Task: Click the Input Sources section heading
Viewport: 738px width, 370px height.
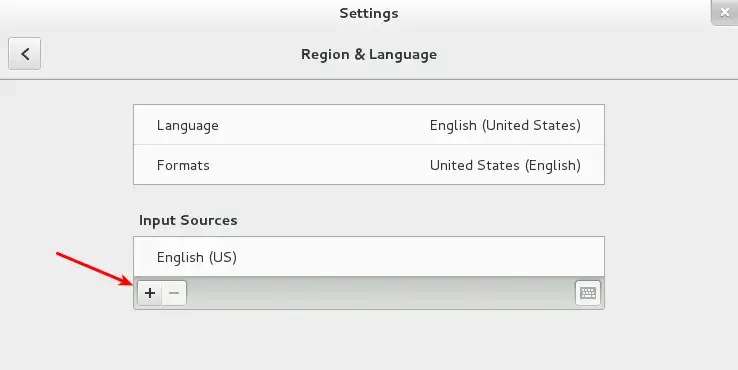Action: [x=188, y=220]
